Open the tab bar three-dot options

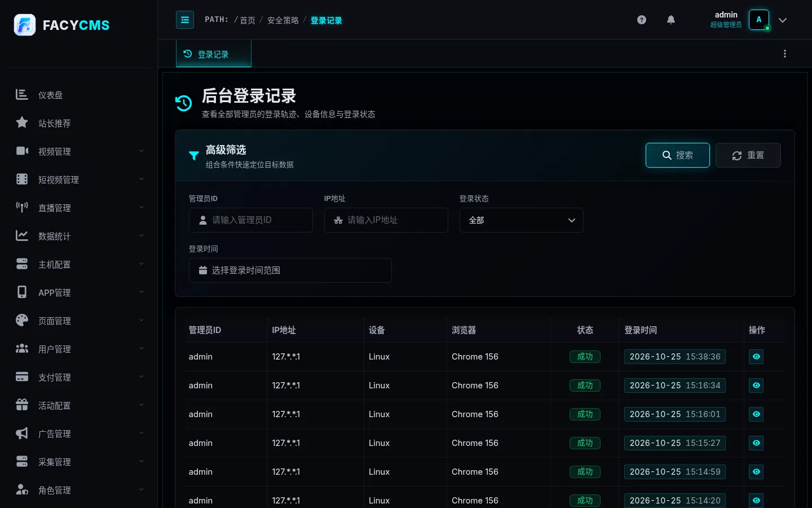point(785,54)
